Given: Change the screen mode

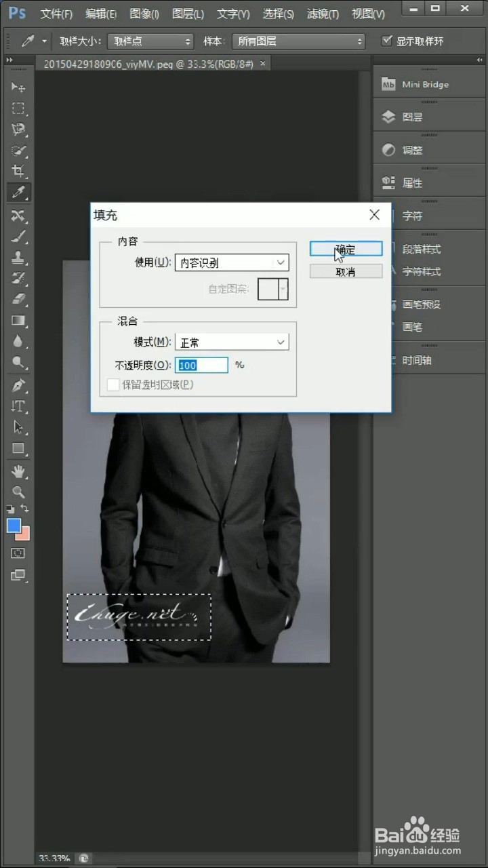Looking at the screenshot, I should tap(18, 575).
